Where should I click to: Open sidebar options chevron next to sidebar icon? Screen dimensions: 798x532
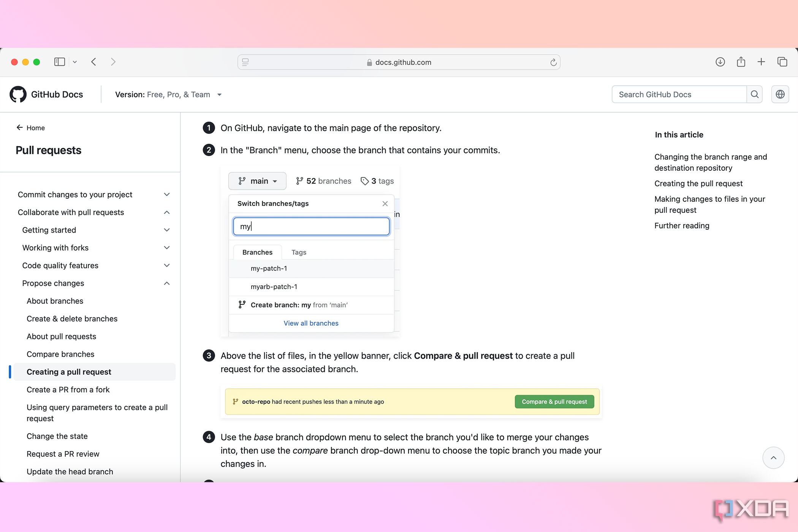(x=75, y=62)
